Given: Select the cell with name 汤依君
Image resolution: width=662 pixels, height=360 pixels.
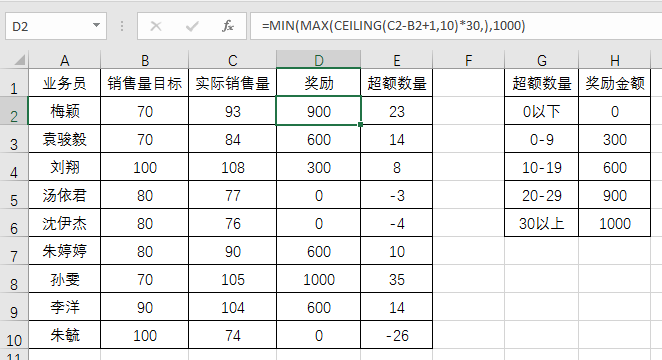Looking at the screenshot, I should click(x=65, y=195).
